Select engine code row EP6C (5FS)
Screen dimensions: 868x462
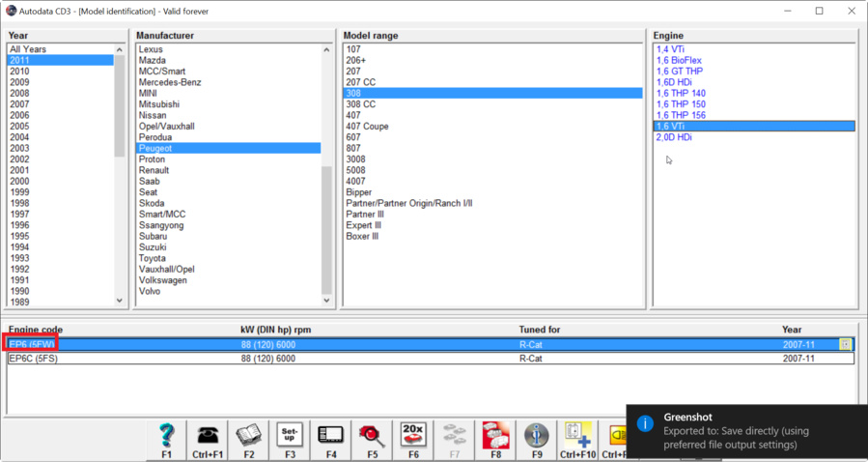[431, 359]
